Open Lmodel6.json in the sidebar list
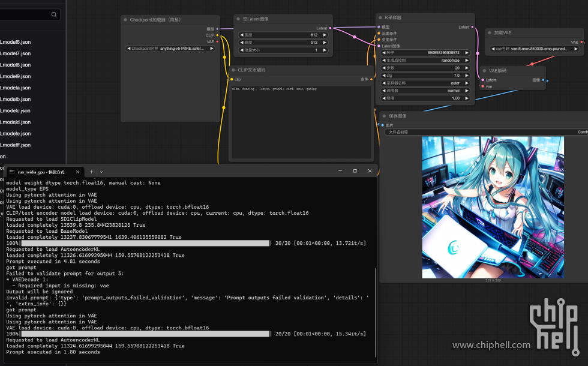Screen dimensions: 588x366 tap(16, 42)
